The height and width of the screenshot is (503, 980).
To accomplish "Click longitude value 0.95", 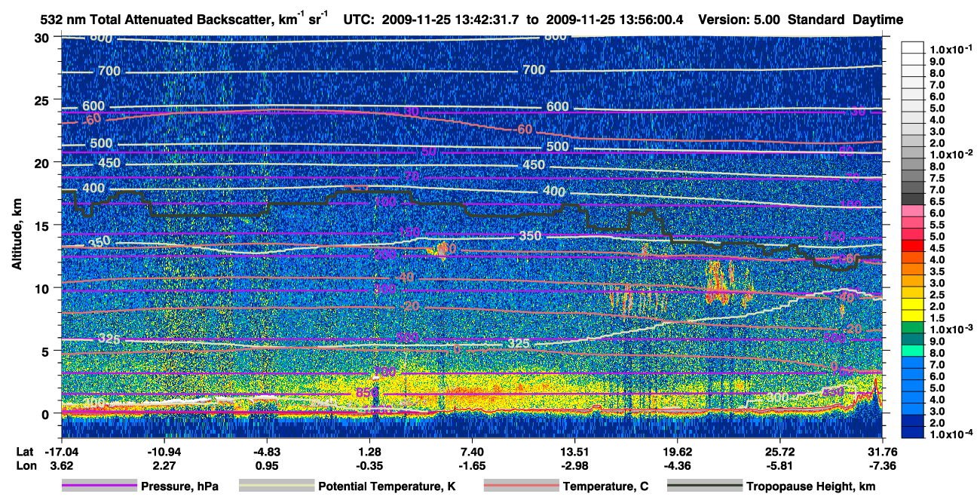I will [x=266, y=465].
